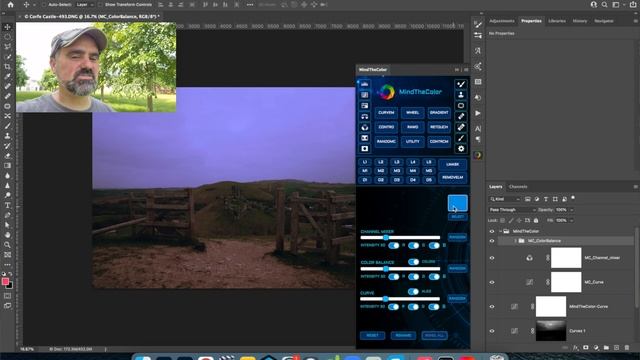The height and width of the screenshot is (360, 640).
Task: Open MindTheColor settings gear icon
Action: pyautogui.click(x=461, y=149)
